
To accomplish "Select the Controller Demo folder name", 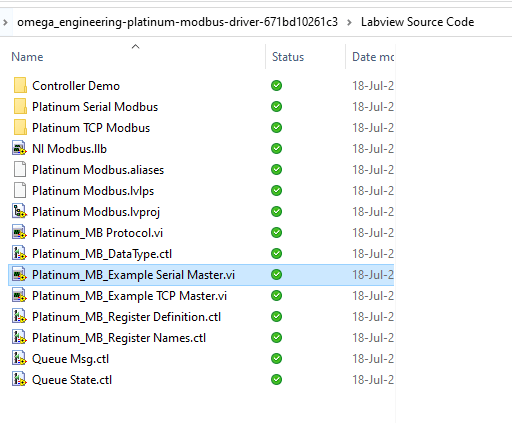I will coord(76,86).
